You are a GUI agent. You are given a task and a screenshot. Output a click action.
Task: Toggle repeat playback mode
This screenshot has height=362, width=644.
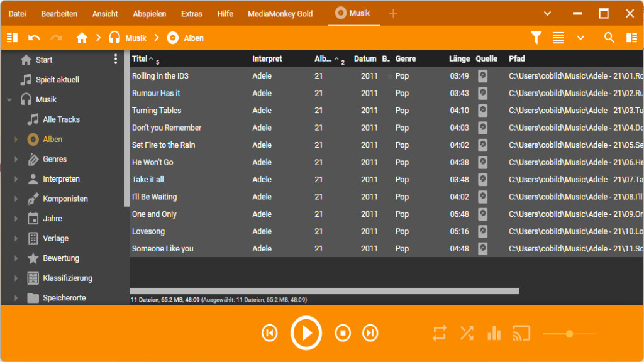(439, 333)
